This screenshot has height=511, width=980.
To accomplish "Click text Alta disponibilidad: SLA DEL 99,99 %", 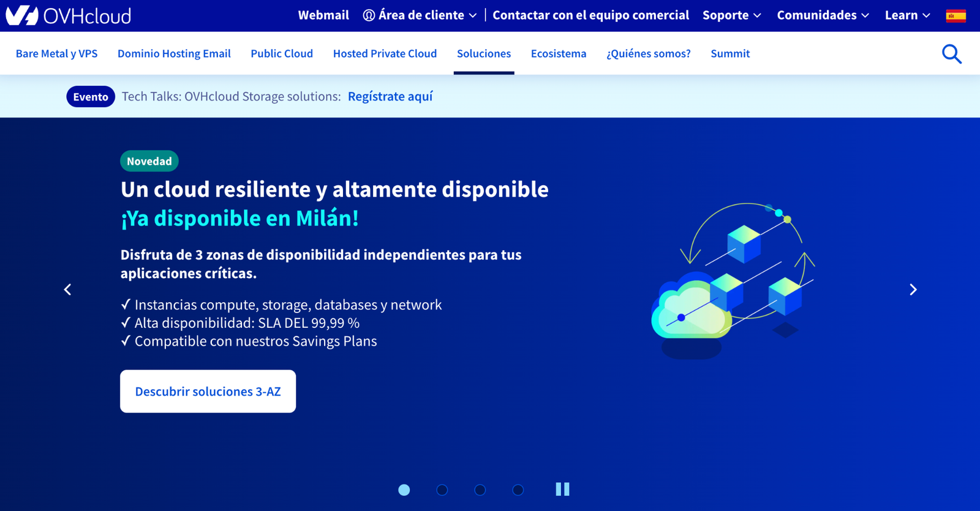I will tap(247, 323).
